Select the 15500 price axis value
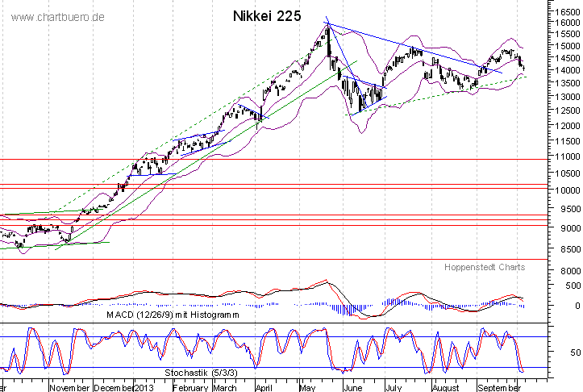This screenshot has height=392, width=583. [x=568, y=34]
